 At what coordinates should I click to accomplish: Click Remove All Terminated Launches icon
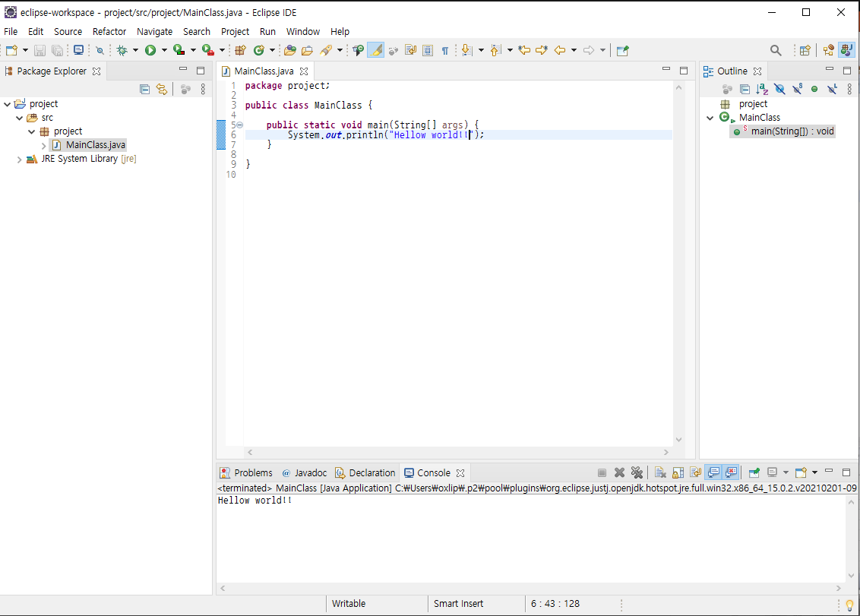(637, 472)
